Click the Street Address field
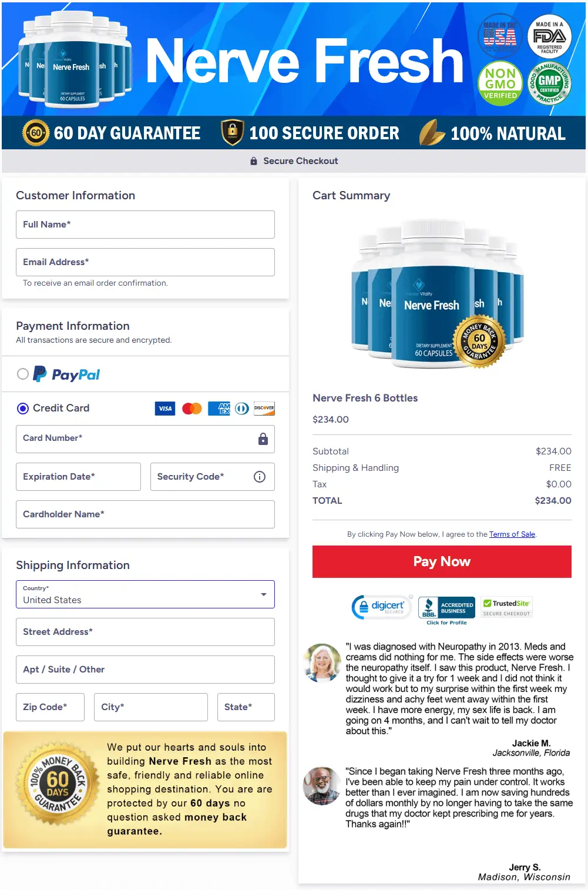 point(145,632)
